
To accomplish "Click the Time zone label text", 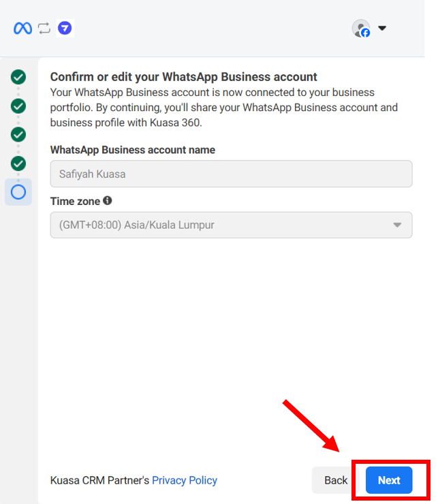I will pos(75,202).
